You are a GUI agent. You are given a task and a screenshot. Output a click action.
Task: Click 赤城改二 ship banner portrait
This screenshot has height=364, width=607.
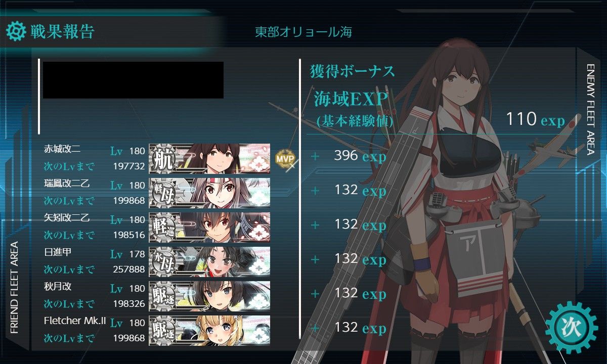[209, 159]
